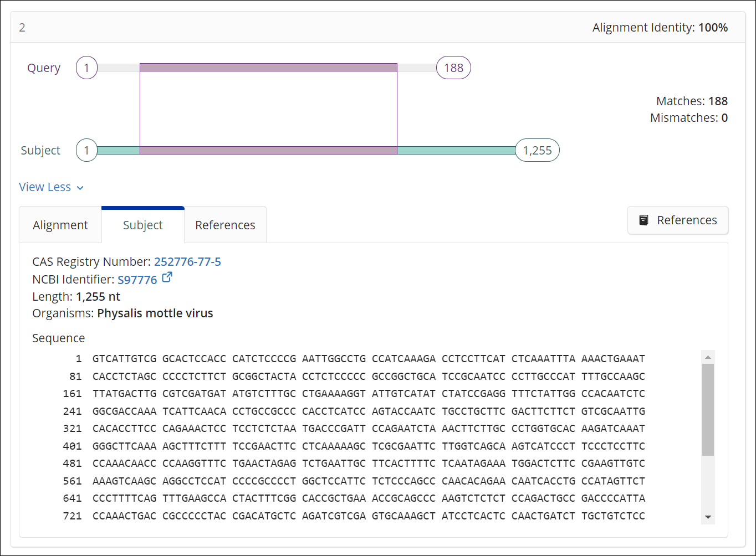Select the Subject tab

[x=143, y=225]
